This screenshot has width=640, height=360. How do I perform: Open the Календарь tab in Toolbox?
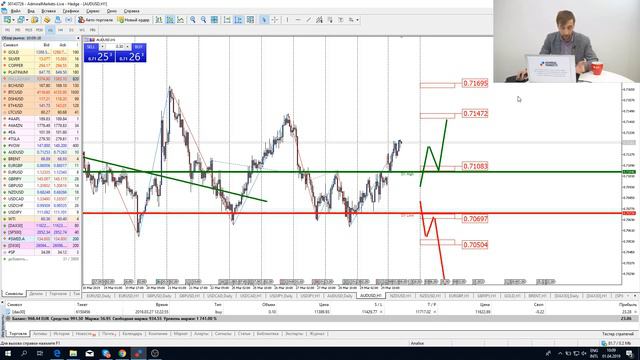132,334
